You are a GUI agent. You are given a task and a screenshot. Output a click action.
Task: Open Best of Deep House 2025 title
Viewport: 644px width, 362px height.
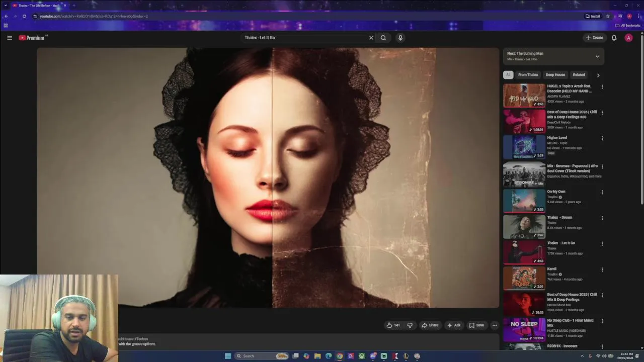click(572, 297)
